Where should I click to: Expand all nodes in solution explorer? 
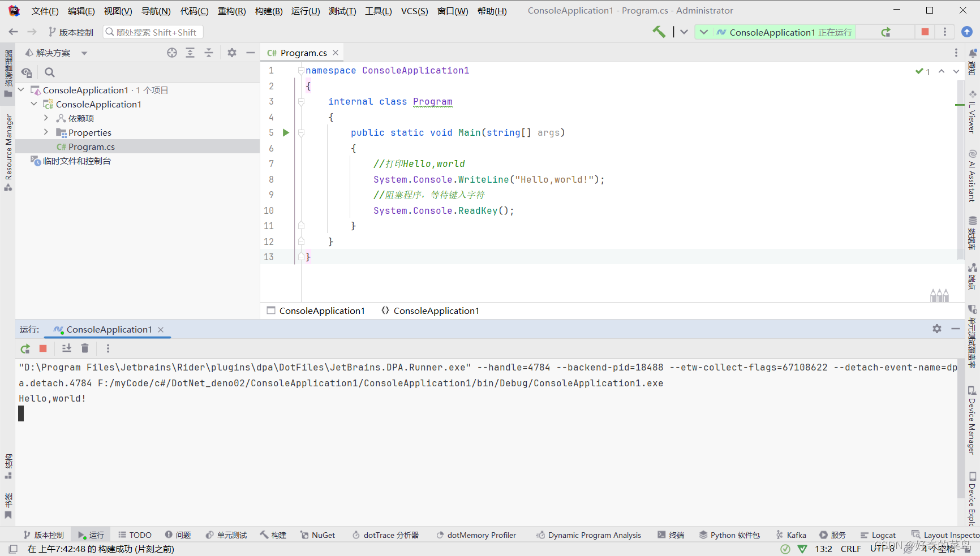tap(190, 53)
